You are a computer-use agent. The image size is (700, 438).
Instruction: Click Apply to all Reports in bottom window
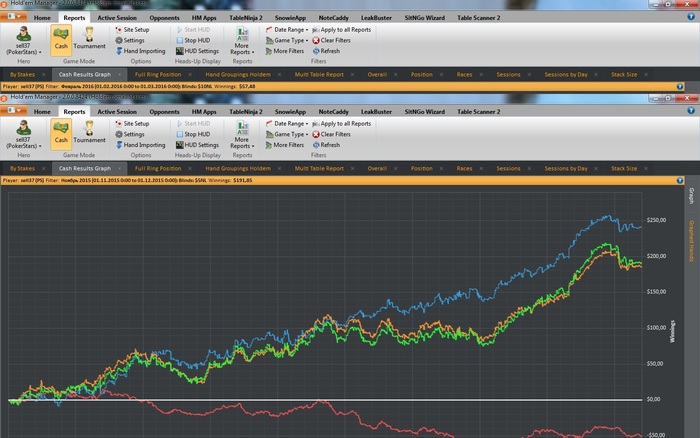click(342, 123)
